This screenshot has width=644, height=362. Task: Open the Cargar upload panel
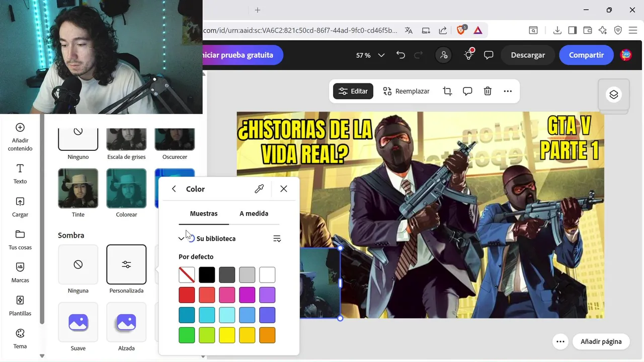pyautogui.click(x=20, y=207)
